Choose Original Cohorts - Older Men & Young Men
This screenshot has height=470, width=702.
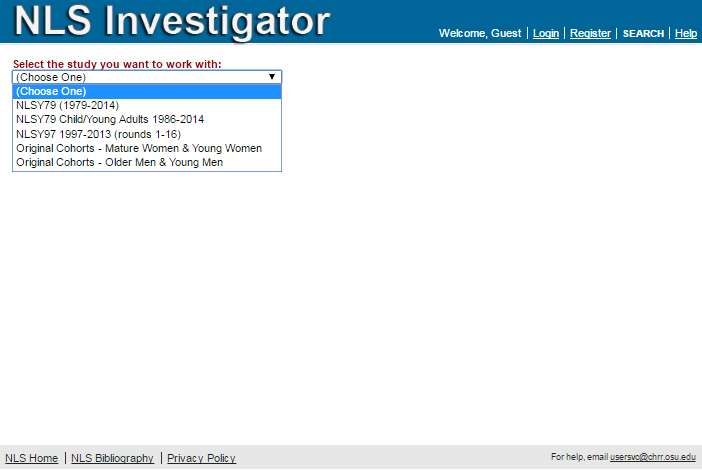click(147, 162)
